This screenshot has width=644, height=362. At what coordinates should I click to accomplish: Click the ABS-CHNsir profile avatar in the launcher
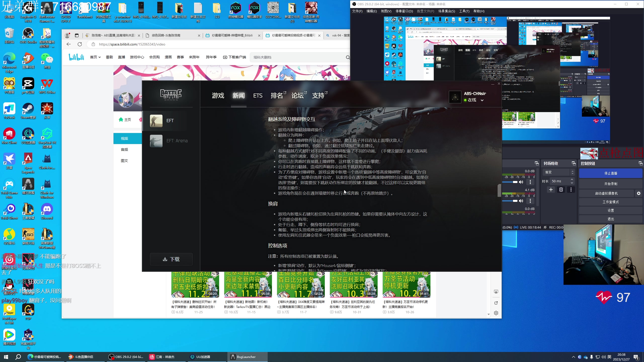(455, 97)
